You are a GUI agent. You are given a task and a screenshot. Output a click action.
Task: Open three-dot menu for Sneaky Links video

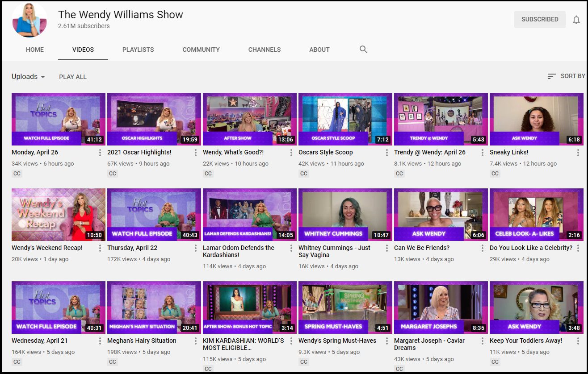click(x=578, y=153)
